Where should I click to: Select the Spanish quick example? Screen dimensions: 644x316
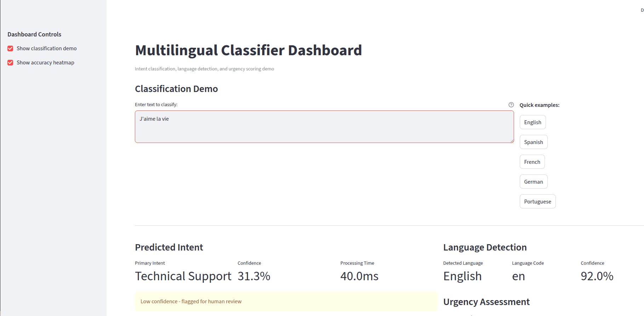(534, 142)
